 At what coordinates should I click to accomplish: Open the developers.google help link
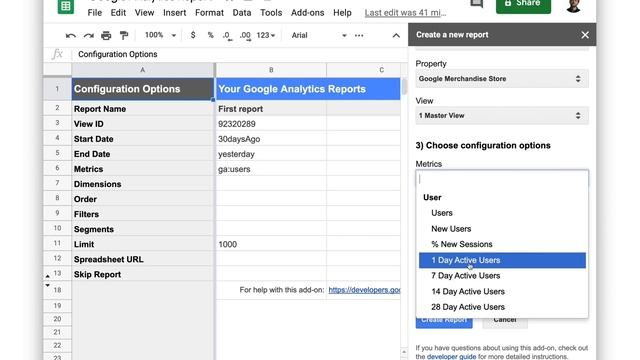point(364,290)
